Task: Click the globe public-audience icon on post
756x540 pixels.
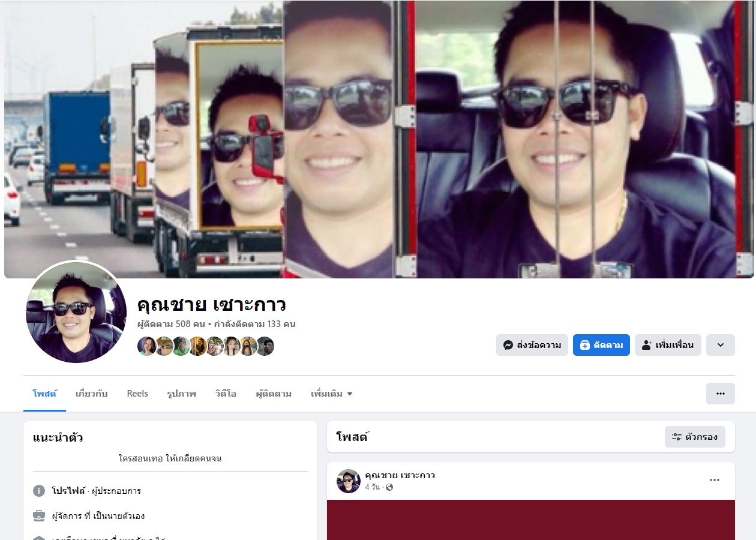Action: pos(389,487)
